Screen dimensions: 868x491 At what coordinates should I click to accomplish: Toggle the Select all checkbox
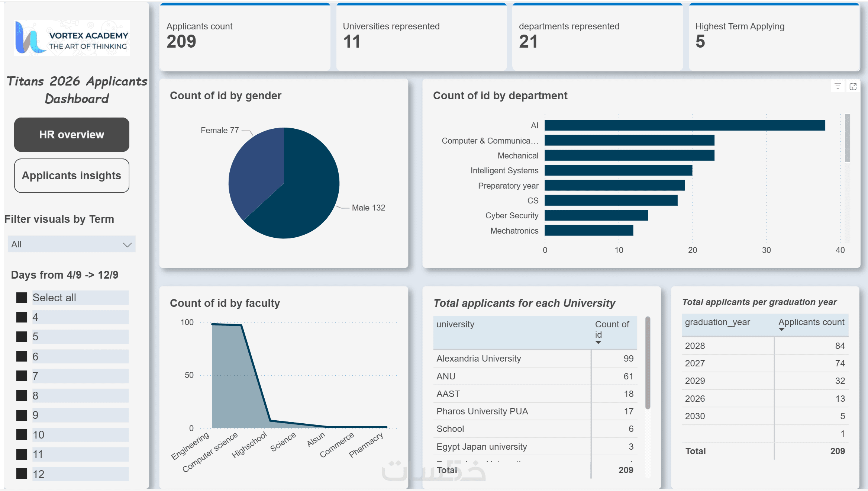pos(22,298)
